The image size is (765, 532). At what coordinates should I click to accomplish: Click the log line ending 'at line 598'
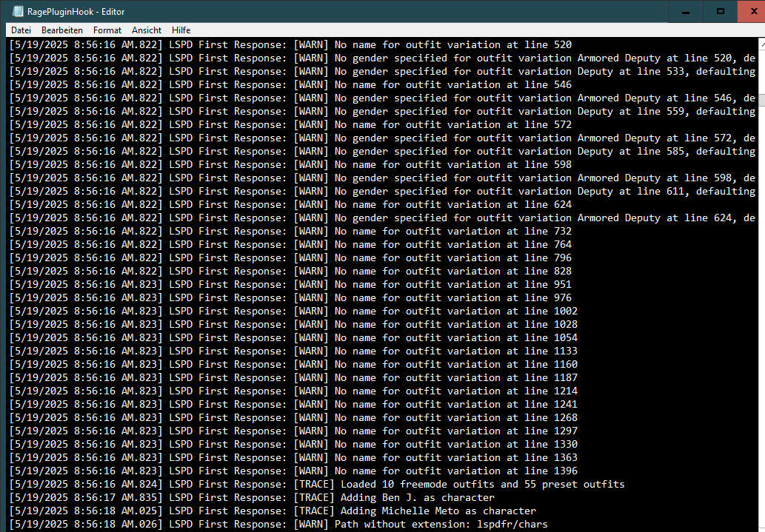[290, 165]
